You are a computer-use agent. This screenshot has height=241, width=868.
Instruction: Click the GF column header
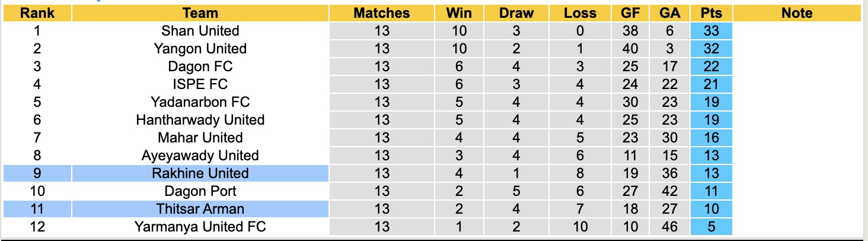click(630, 13)
